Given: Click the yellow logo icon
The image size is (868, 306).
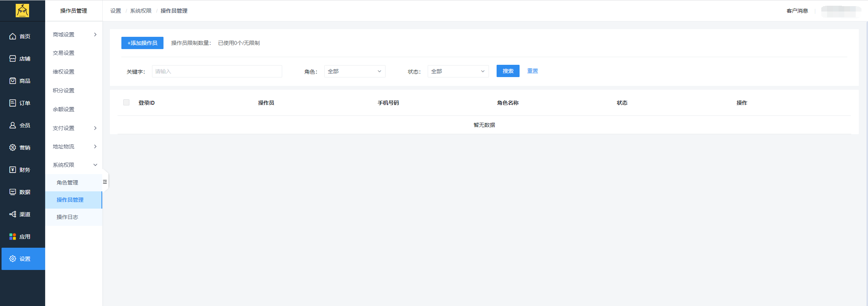Looking at the screenshot, I should coord(22,10).
